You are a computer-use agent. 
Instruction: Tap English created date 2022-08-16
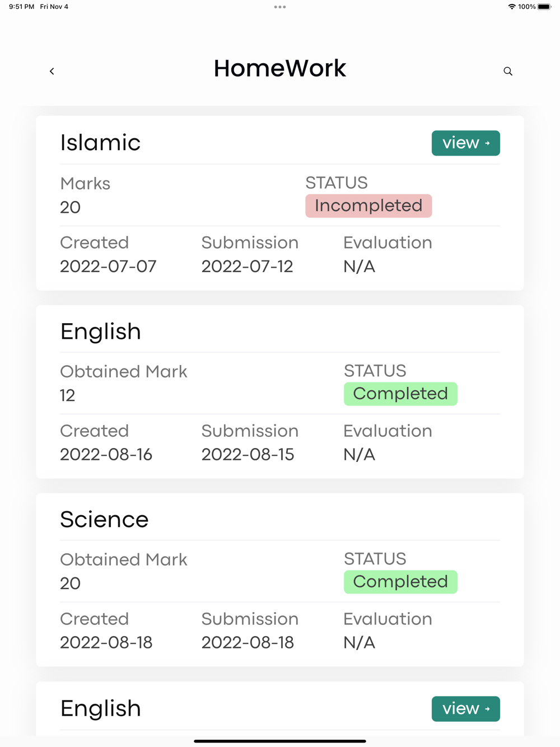(106, 455)
